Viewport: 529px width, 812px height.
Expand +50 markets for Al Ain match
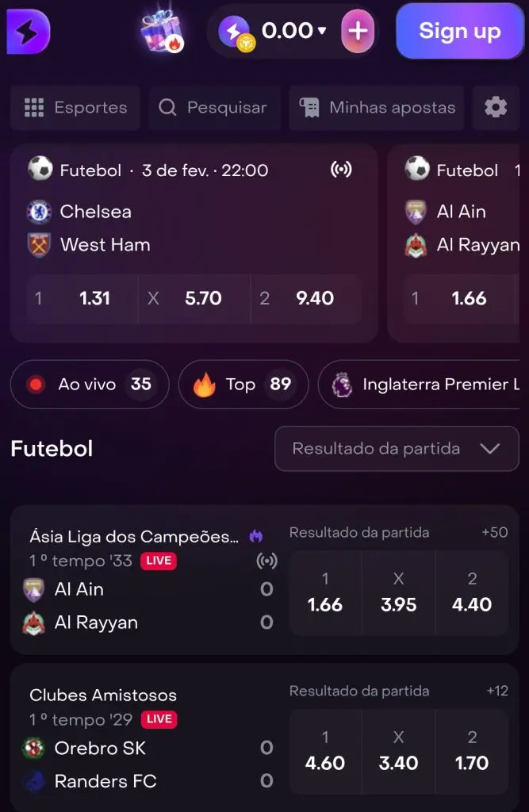(x=494, y=532)
